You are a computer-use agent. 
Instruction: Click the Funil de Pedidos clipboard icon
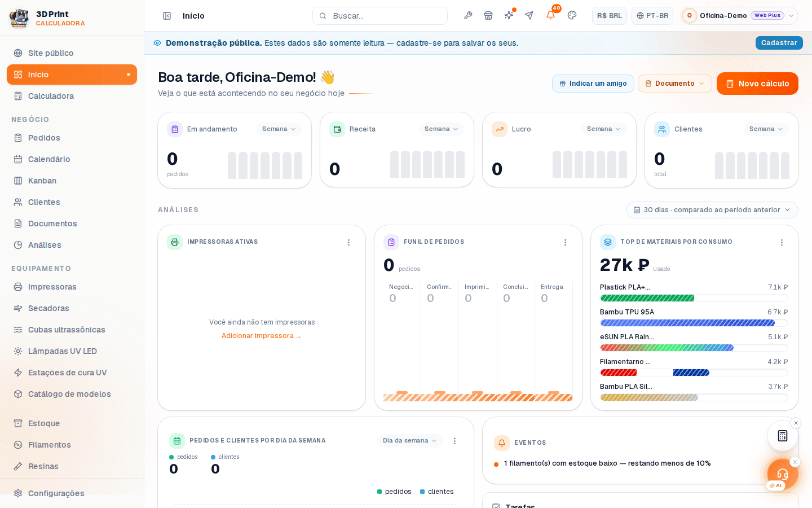point(391,242)
